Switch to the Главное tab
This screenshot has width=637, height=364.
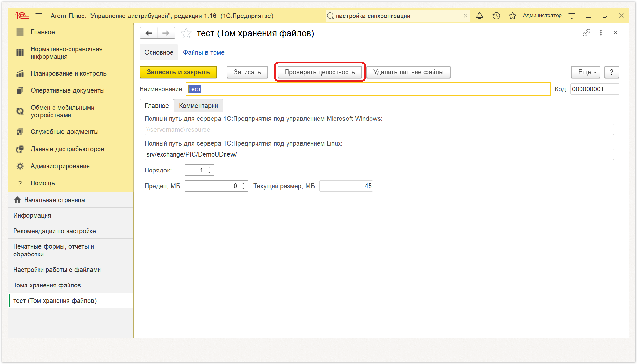157,106
